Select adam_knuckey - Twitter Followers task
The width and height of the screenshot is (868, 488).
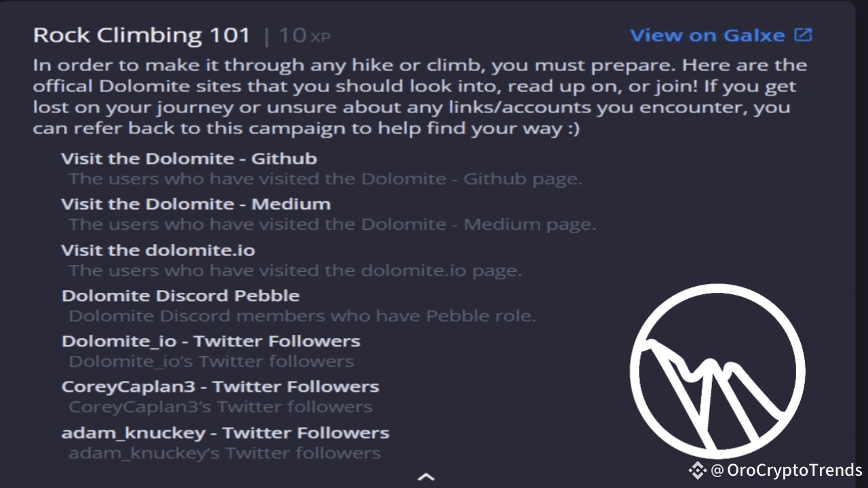tap(225, 432)
